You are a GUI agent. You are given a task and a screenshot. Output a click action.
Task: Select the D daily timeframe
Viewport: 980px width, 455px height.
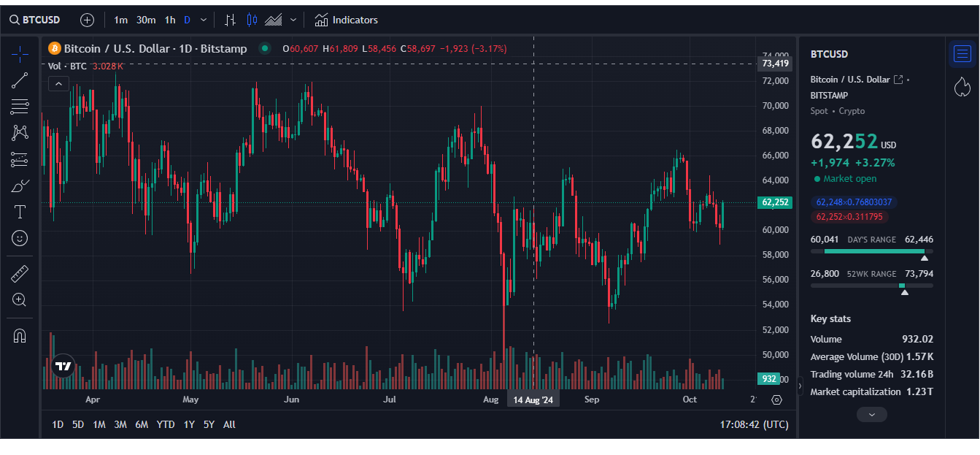coord(188,20)
